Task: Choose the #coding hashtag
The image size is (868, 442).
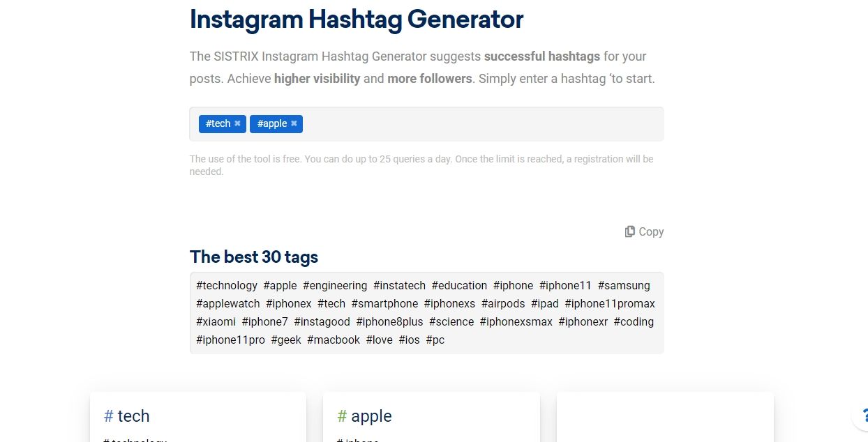Action: click(x=634, y=321)
